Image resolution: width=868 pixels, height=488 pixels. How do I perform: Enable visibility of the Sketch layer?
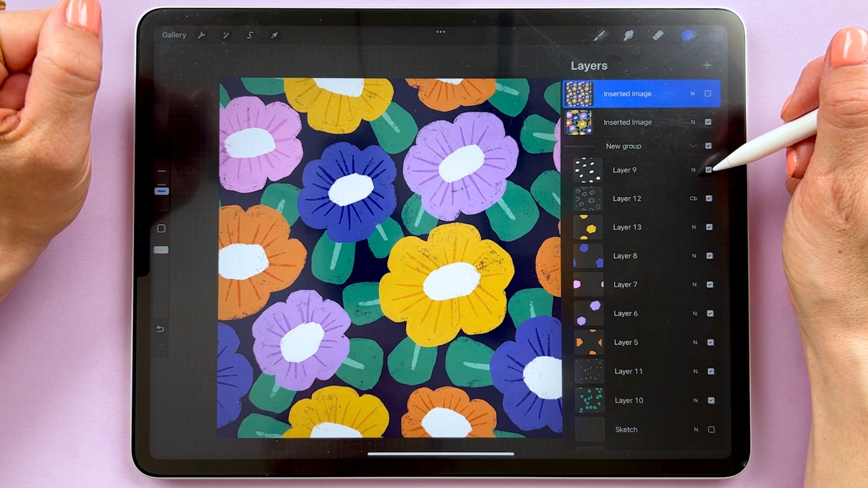coord(711,429)
